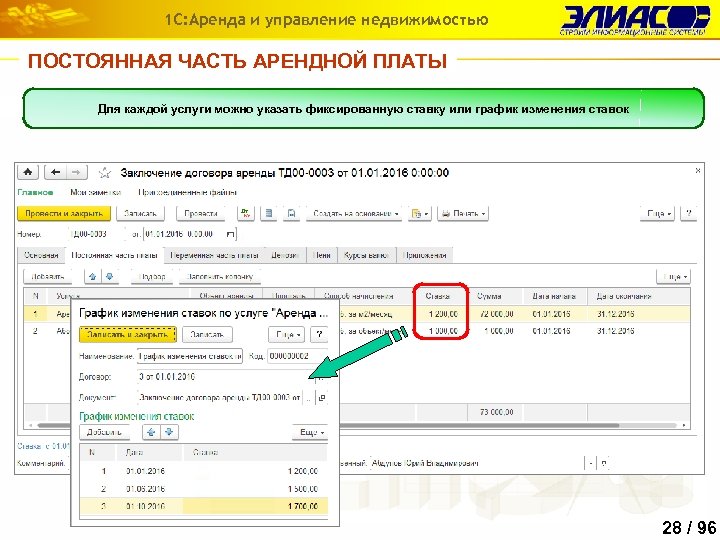Click help question mark in rate dialog

[x=319, y=334]
